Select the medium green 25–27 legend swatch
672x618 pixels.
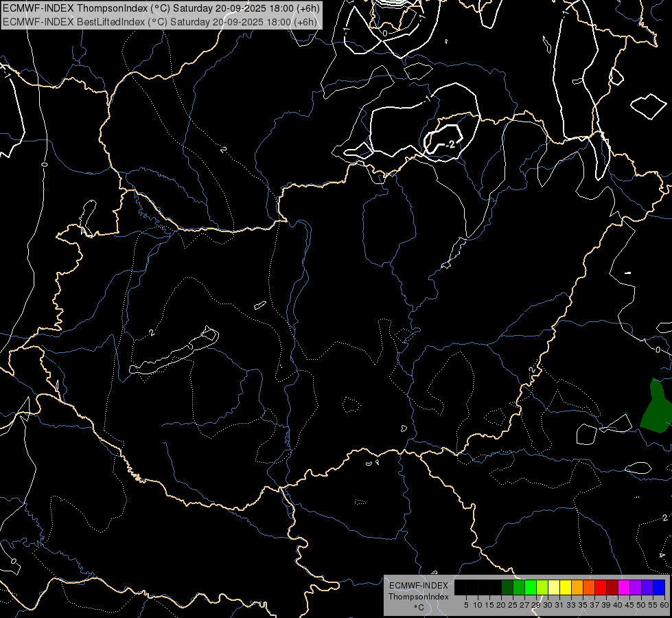point(519,587)
